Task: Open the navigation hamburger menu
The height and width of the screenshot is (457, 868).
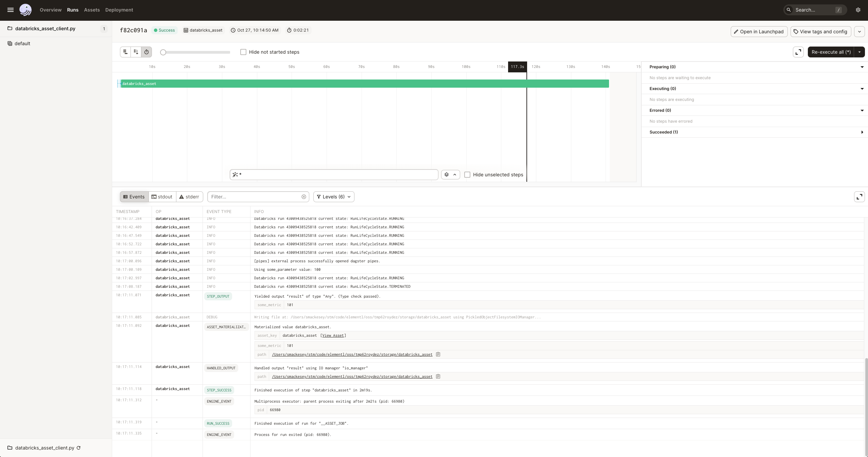Action: click(x=11, y=10)
